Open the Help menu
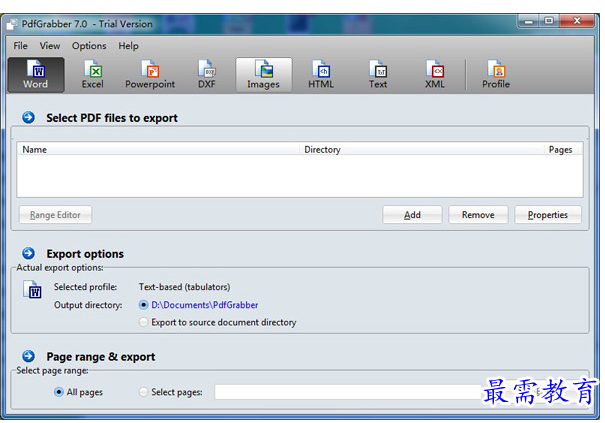 tap(128, 46)
